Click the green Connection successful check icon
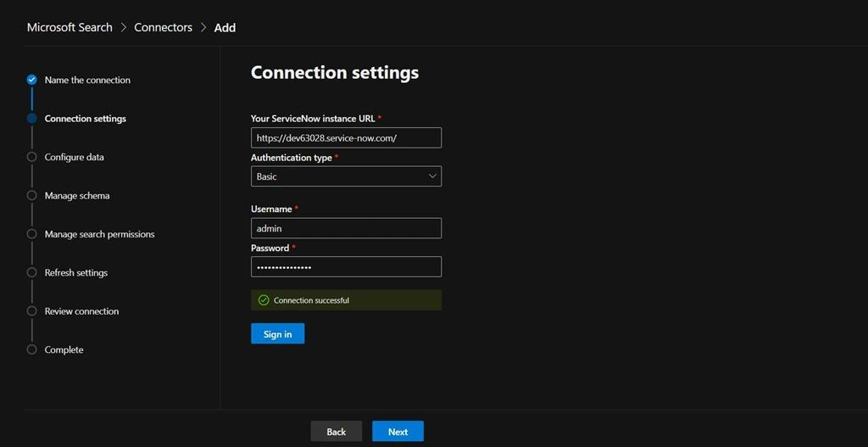The height and width of the screenshot is (447, 868). pyautogui.click(x=264, y=300)
